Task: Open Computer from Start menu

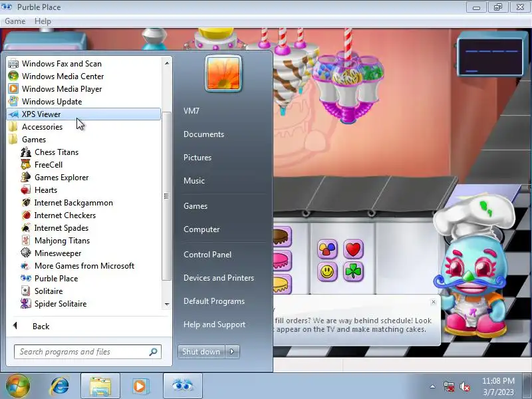Action: click(201, 229)
